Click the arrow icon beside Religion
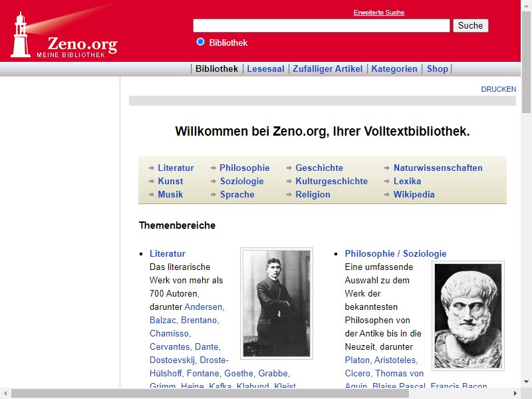Image resolution: width=532 pixels, height=399 pixels. click(289, 195)
